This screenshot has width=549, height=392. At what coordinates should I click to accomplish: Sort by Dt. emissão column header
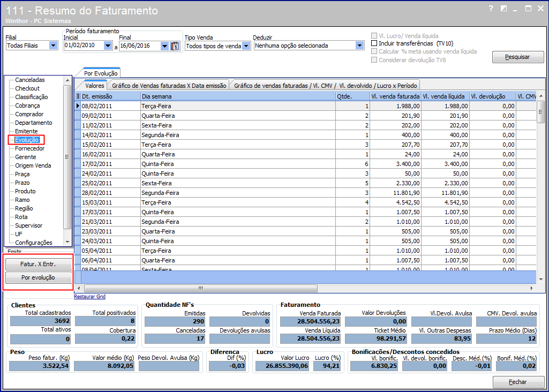[111, 96]
